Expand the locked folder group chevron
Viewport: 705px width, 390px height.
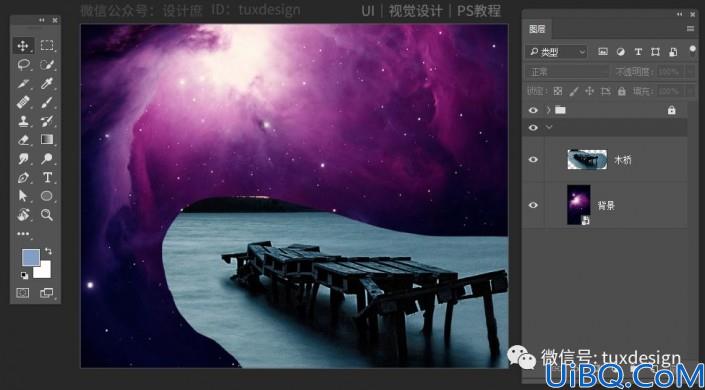point(548,110)
